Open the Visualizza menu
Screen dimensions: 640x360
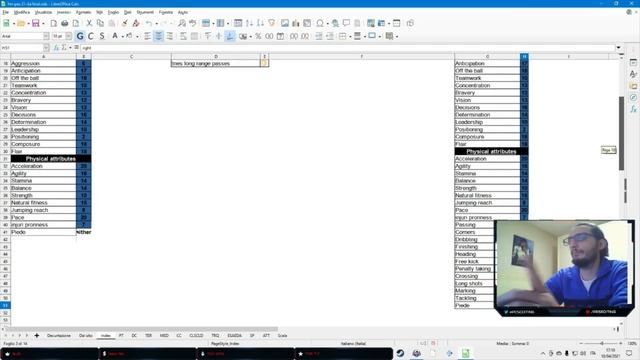43,12
